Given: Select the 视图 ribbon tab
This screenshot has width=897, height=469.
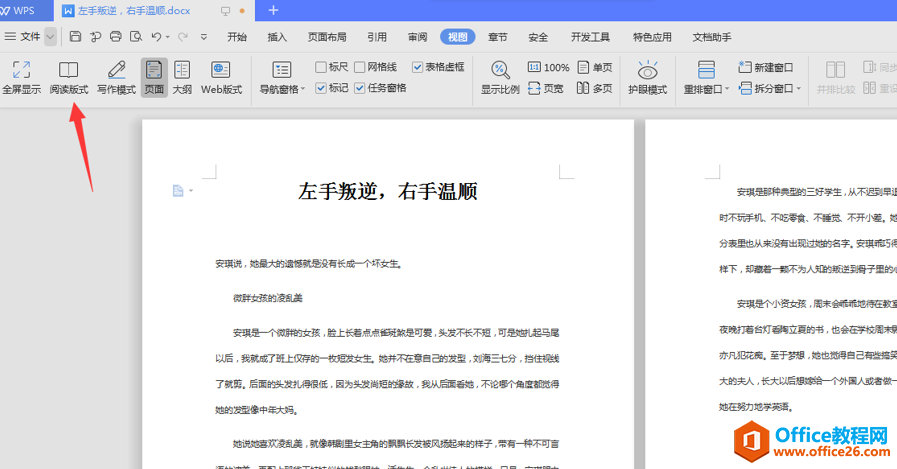Looking at the screenshot, I should coord(458,37).
